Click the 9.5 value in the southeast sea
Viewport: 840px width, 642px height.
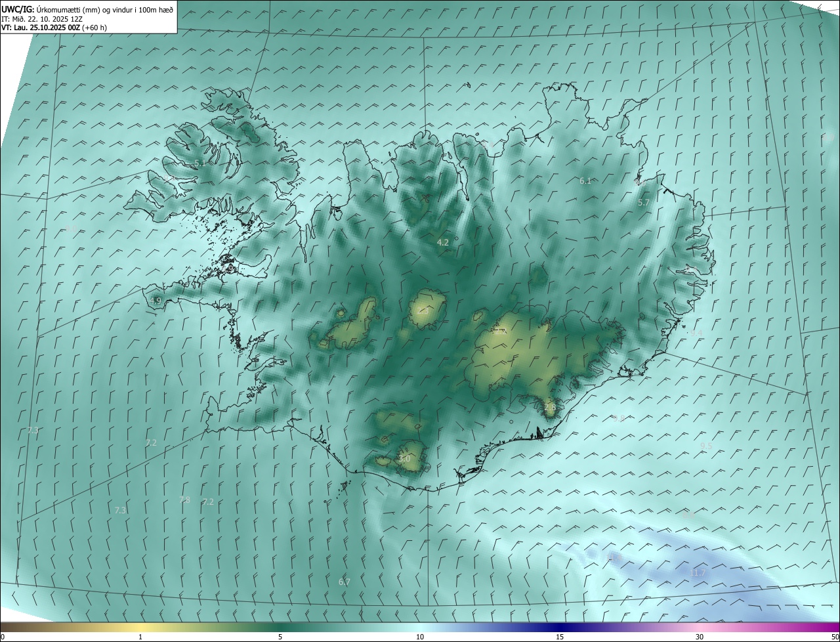[x=706, y=446]
